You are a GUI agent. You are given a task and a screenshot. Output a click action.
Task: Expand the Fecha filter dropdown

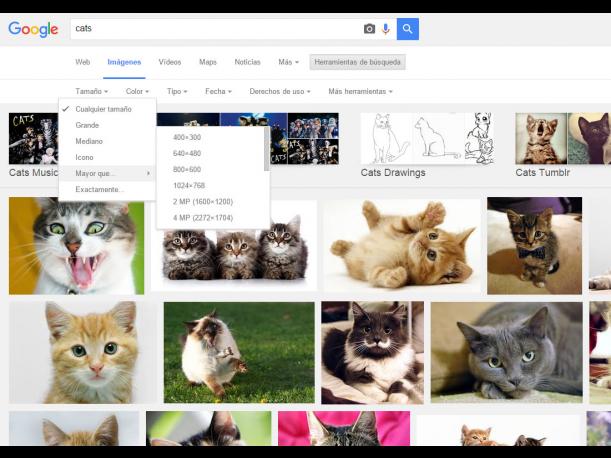point(218,91)
